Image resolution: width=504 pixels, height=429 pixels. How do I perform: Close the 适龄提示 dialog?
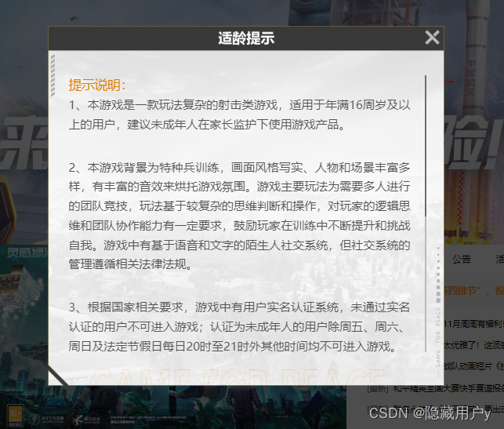[432, 38]
